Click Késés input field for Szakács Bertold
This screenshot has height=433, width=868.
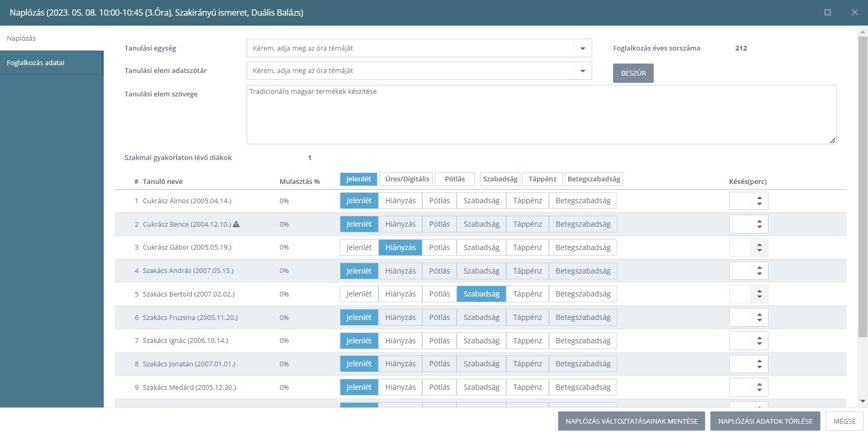coord(740,294)
